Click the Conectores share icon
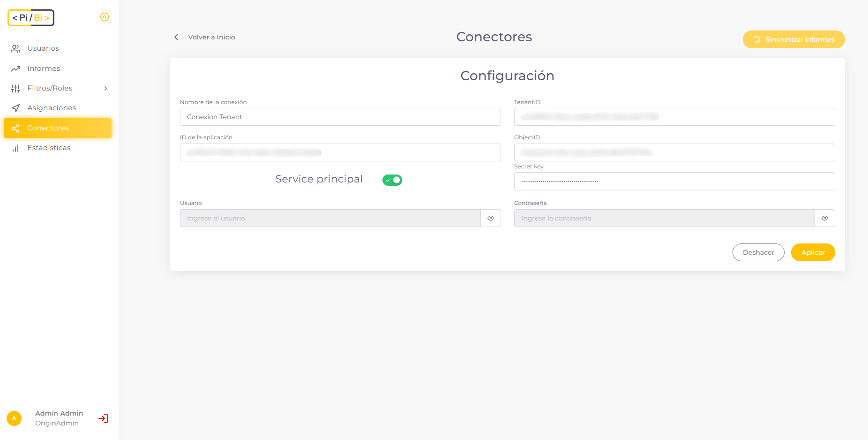 pyautogui.click(x=15, y=128)
